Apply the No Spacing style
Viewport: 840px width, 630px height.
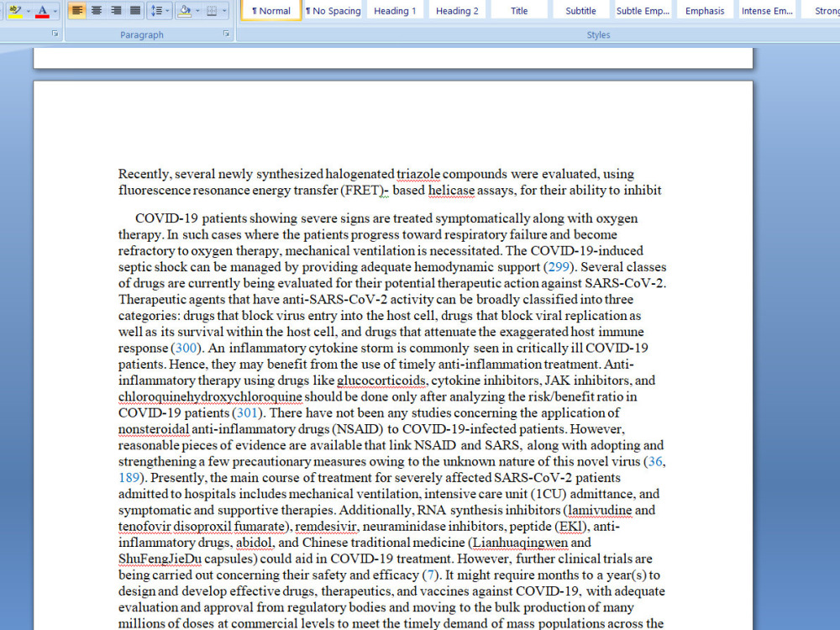click(x=333, y=11)
